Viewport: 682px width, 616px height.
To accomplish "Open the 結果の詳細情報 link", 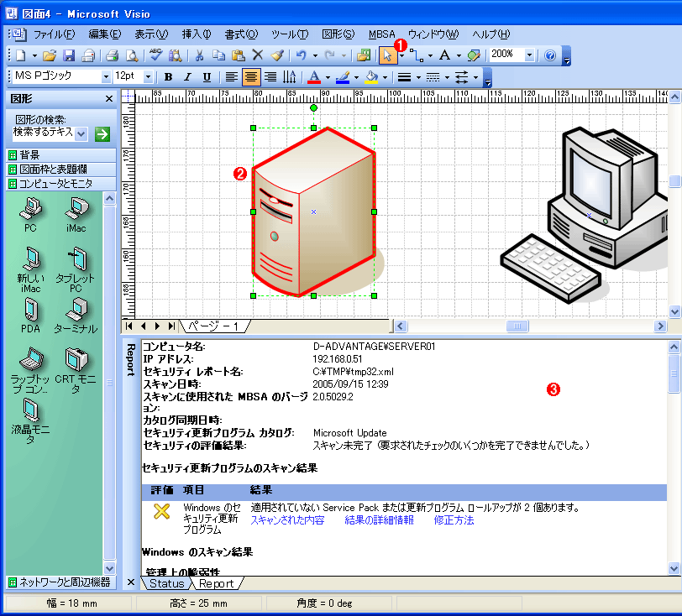I will point(379,520).
